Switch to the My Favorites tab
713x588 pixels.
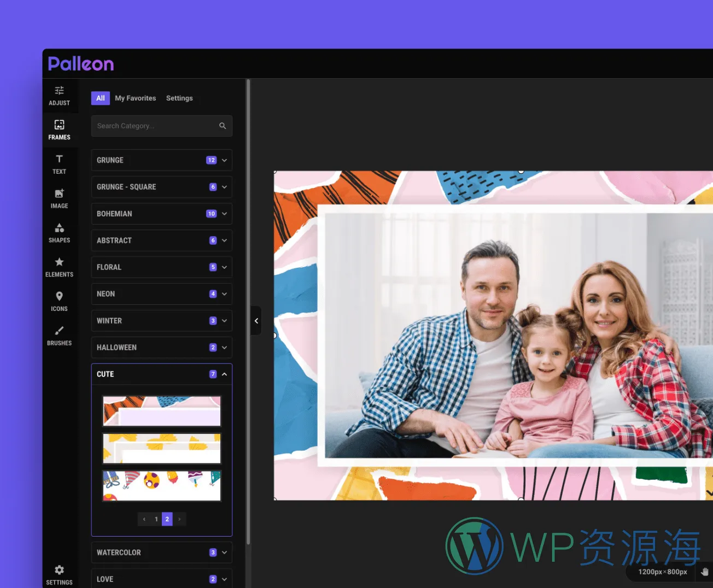pos(135,98)
